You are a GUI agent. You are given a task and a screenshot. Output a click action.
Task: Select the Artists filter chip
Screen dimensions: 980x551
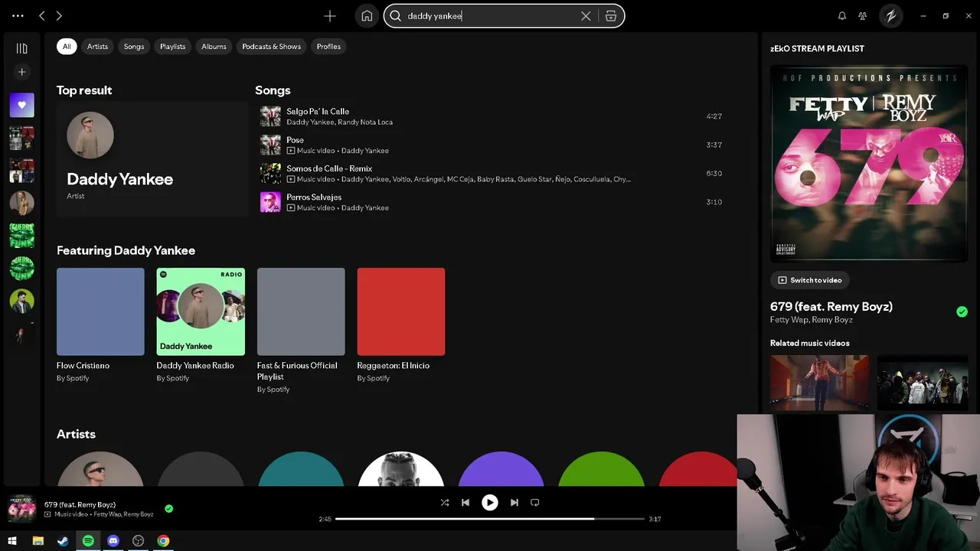pyautogui.click(x=97, y=47)
